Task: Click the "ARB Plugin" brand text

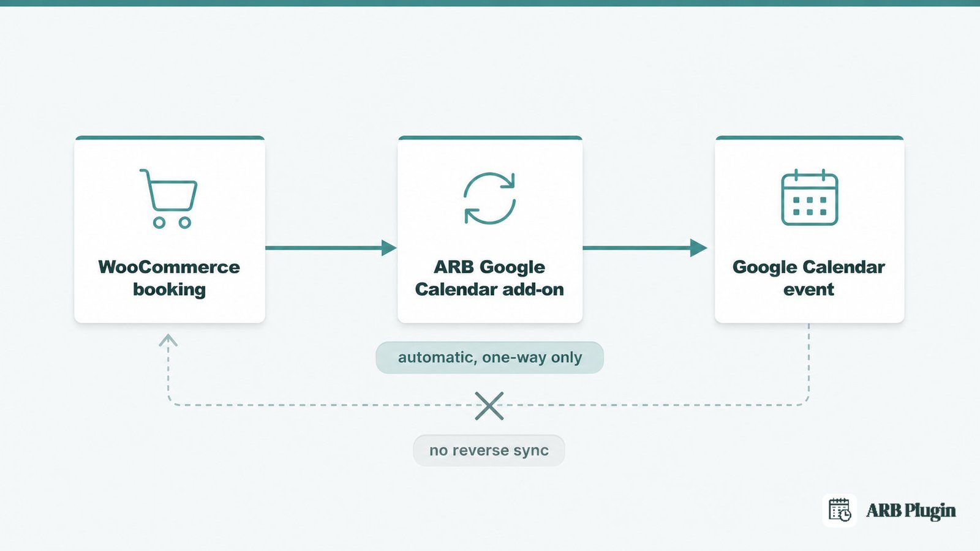Action: (911, 511)
